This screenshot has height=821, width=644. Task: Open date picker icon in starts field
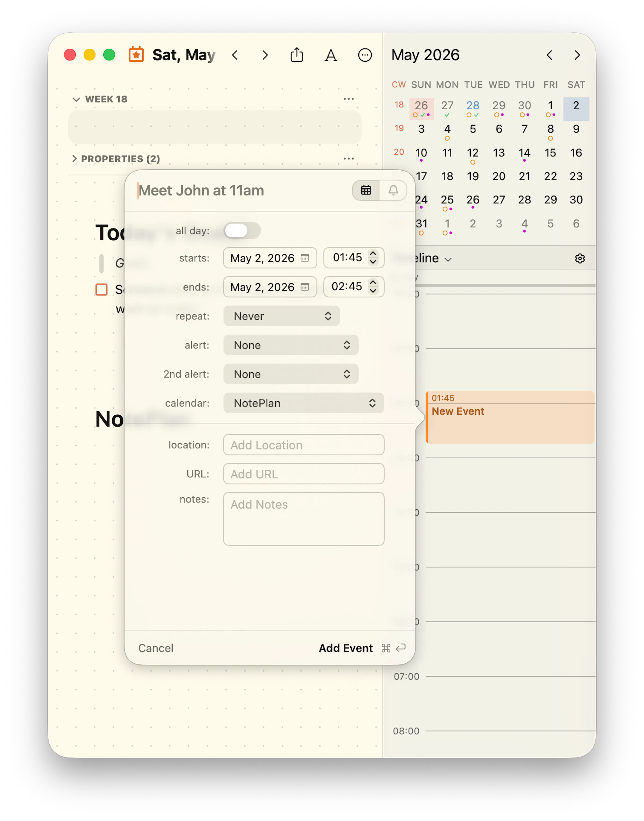305,258
